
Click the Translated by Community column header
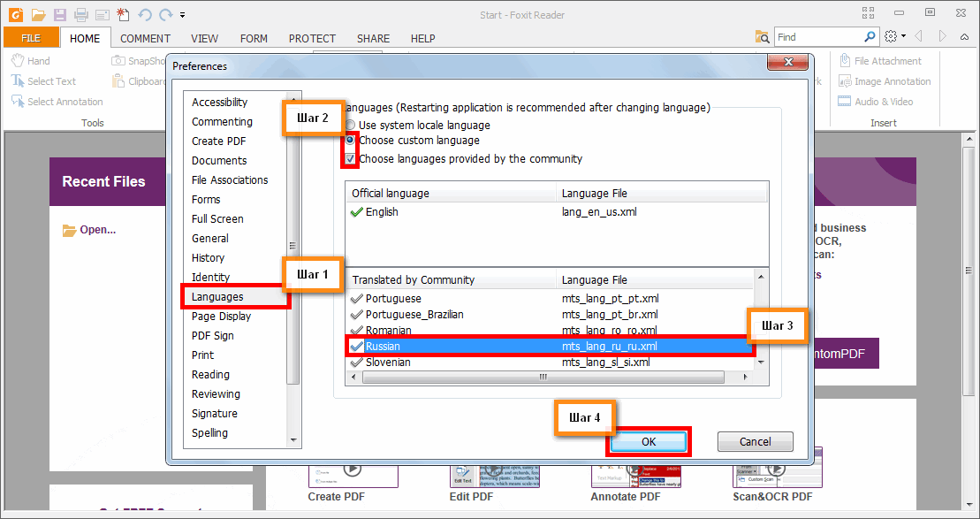pos(452,279)
